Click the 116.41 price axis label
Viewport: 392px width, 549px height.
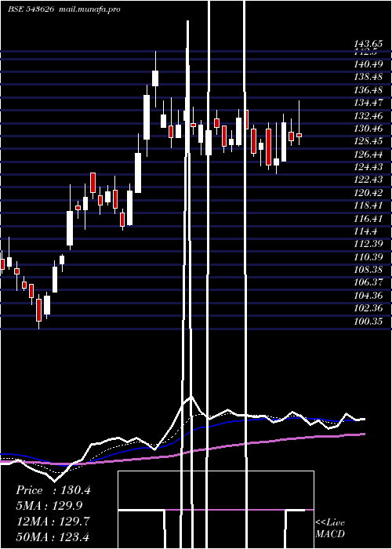tap(368, 219)
